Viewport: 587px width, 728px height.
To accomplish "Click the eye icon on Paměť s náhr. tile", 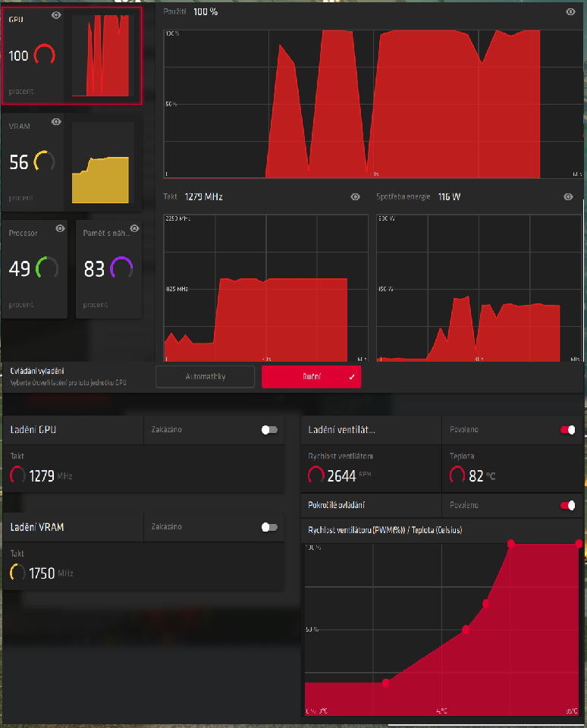I will (134, 227).
